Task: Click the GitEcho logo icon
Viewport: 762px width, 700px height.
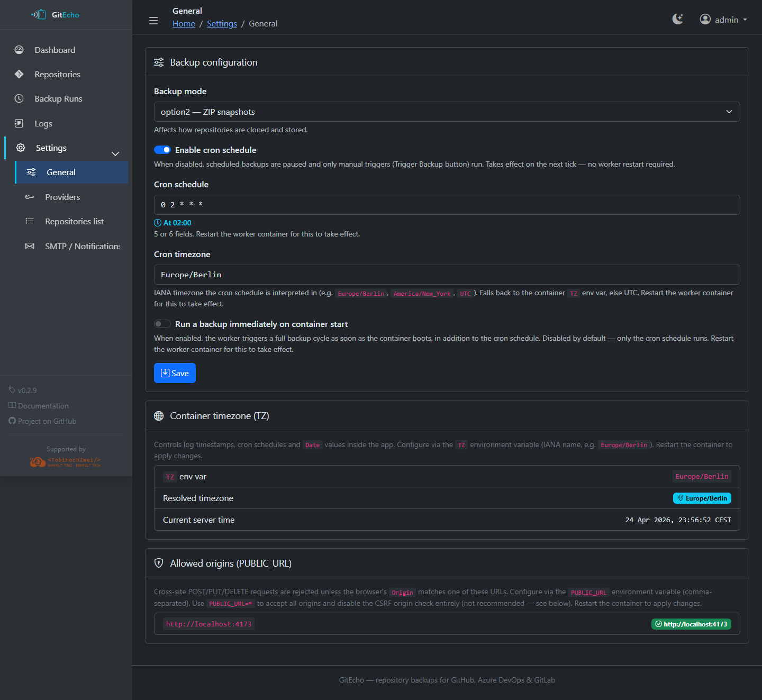Action: 39,15
